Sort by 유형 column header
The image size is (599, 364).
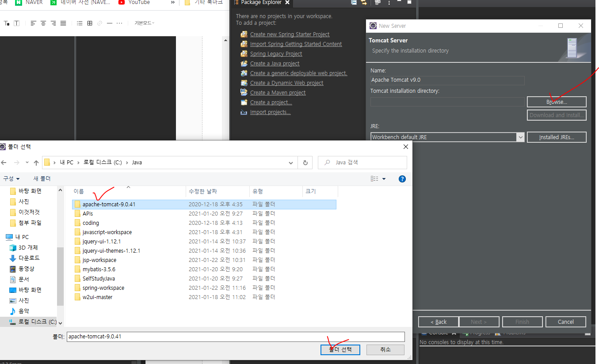(276, 191)
